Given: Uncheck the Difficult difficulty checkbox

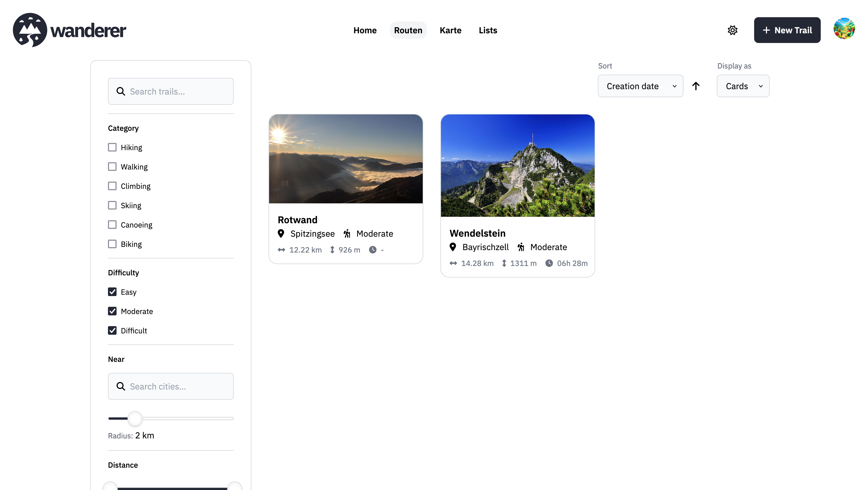Looking at the screenshot, I should (112, 331).
